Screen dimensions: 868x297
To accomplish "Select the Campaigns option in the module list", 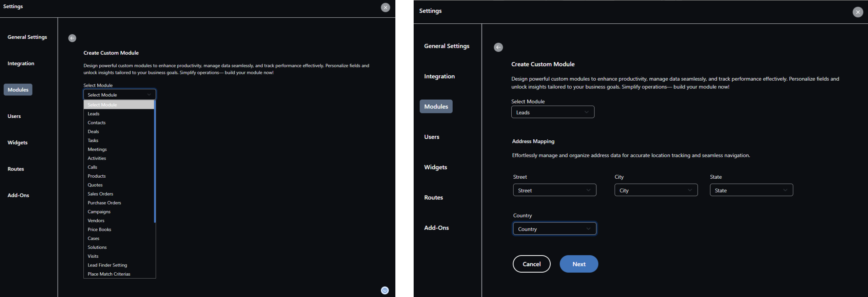I will click(x=99, y=212).
